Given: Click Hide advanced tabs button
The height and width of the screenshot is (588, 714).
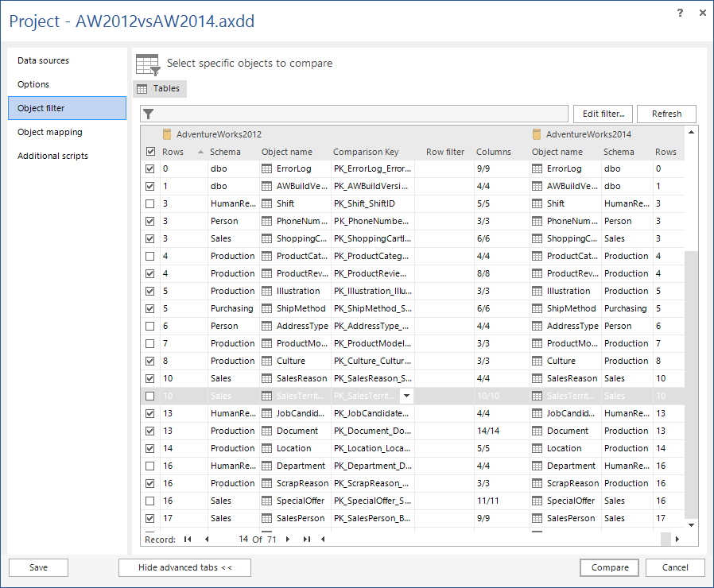Looking at the screenshot, I should point(184,567).
